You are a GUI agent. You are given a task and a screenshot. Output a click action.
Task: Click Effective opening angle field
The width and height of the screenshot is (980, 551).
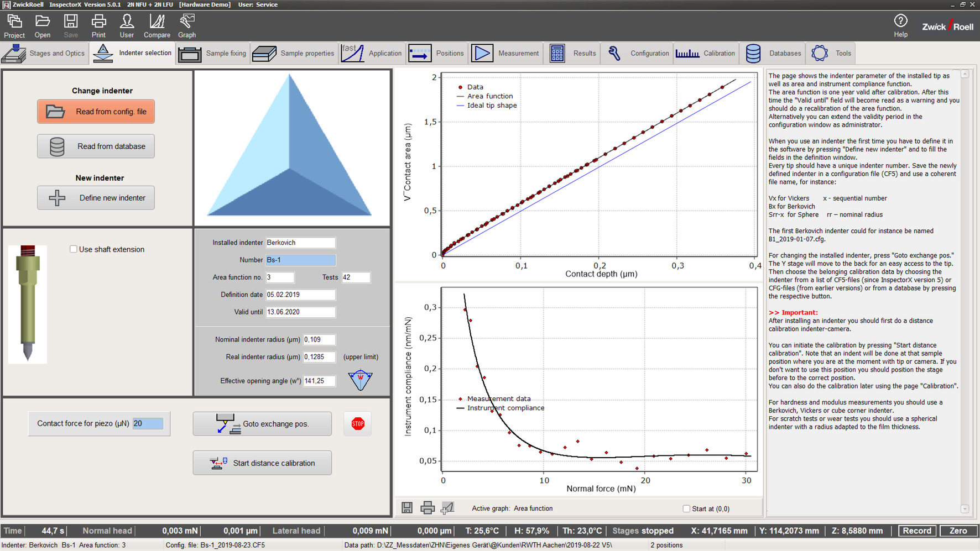(319, 381)
